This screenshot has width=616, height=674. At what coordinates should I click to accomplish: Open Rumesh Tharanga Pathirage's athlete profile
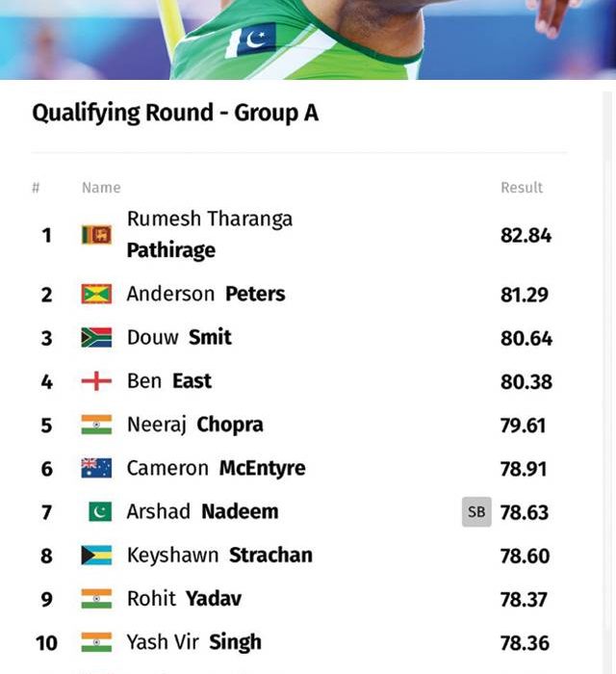pos(210,235)
